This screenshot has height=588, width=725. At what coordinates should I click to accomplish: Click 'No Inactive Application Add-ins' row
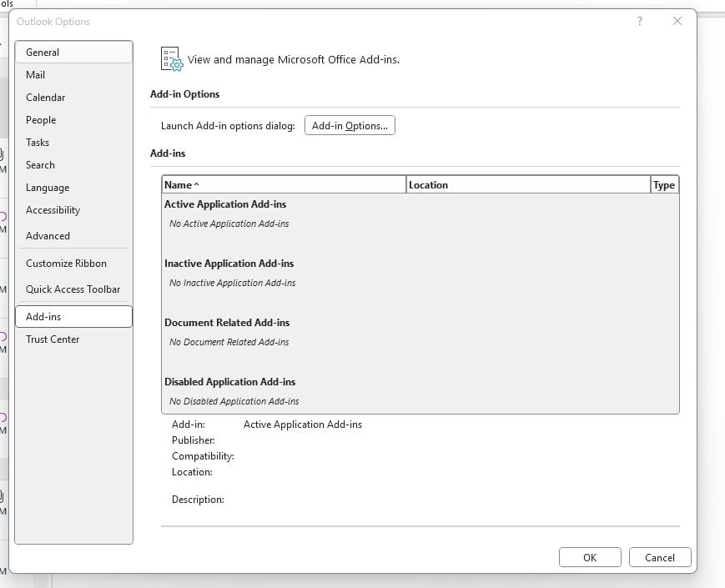pyautogui.click(x=232, y=283)
